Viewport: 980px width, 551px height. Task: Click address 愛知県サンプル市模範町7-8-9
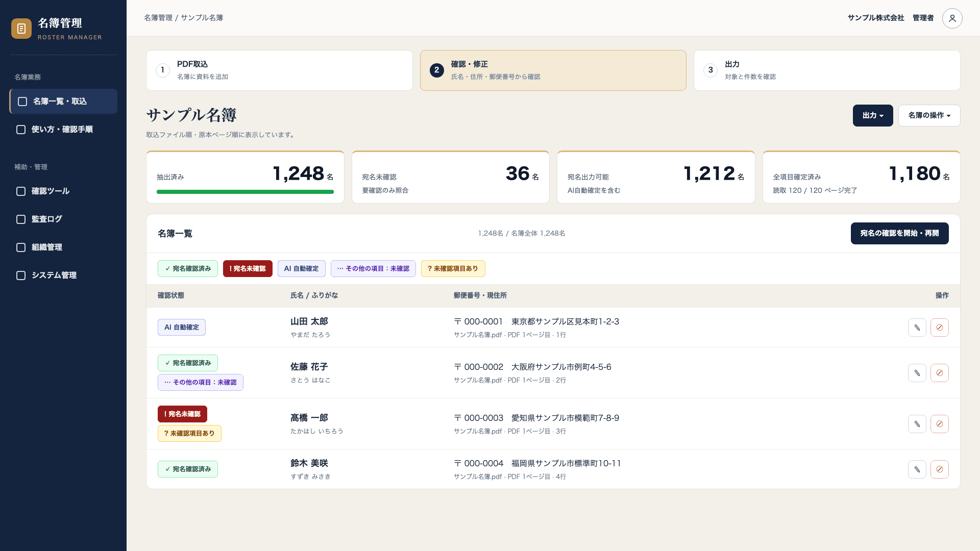(x=565, y=418)
